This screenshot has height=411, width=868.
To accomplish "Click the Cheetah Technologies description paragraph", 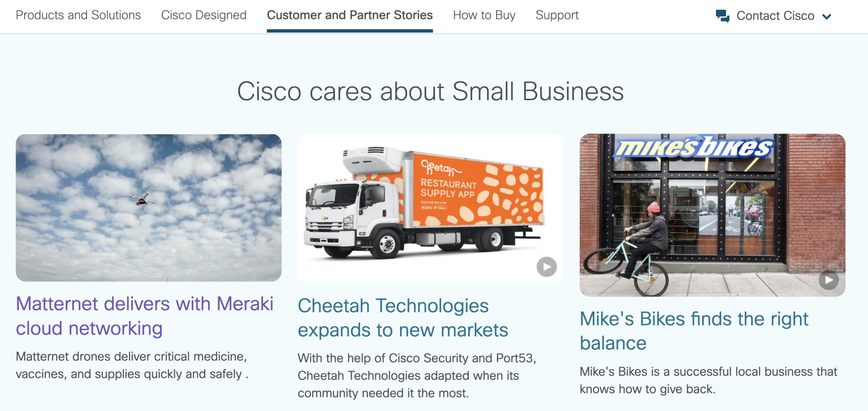I will click(x=417, y=375).
